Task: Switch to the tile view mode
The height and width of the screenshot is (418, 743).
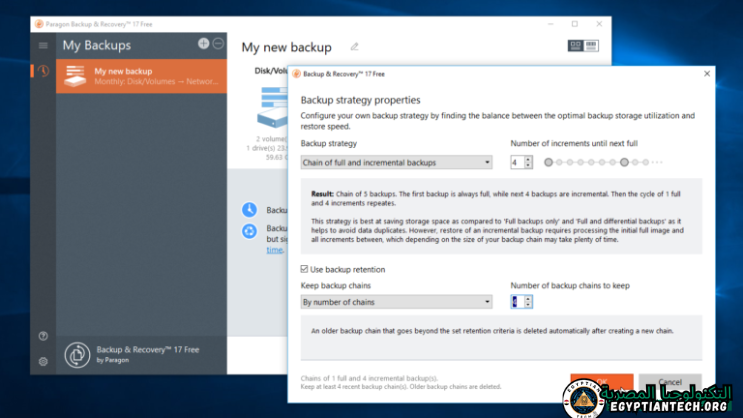Action: [575, 46]
